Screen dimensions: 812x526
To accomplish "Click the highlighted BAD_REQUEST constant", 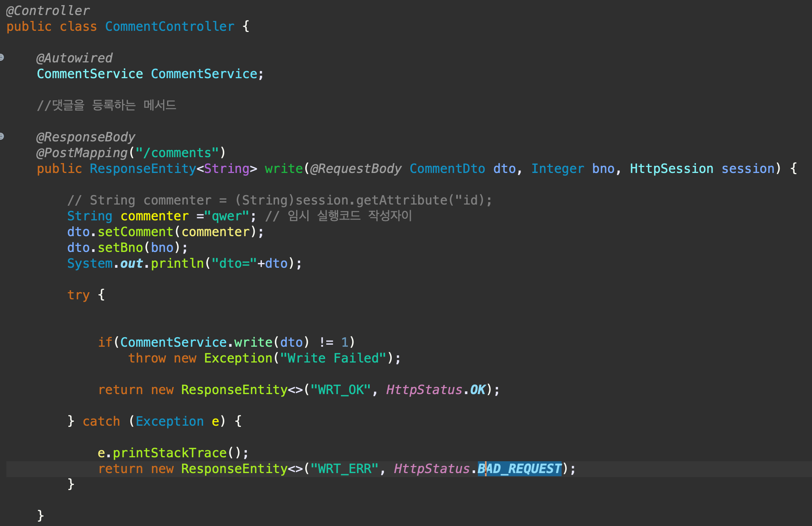I will 520,469.
